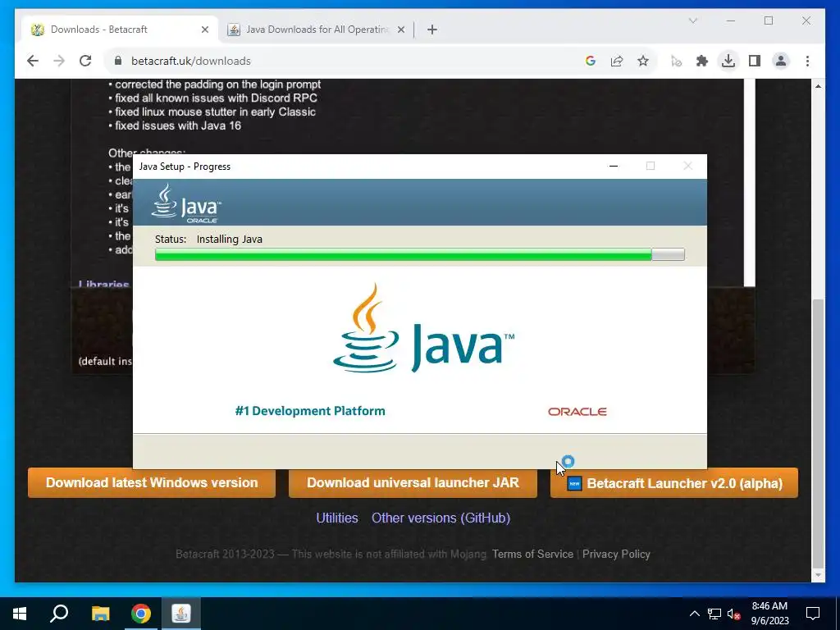The image size is (840, 630).
Task: Click 'fixed linux mouse stutter in early Classic' line
Action: (x=215, y=112)
